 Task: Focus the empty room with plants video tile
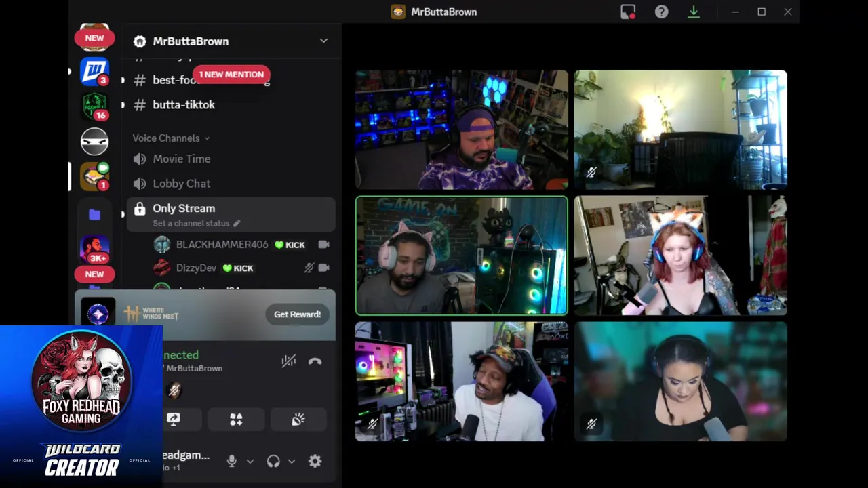681,129
